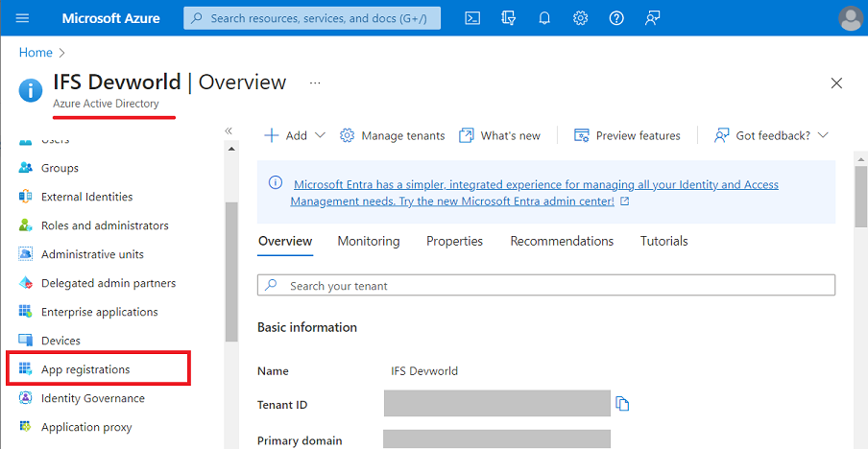The height and width of the screenshot is (449, 868).
Task: Click the Devices icon in sidebar
Action: [x=26, y=341]
